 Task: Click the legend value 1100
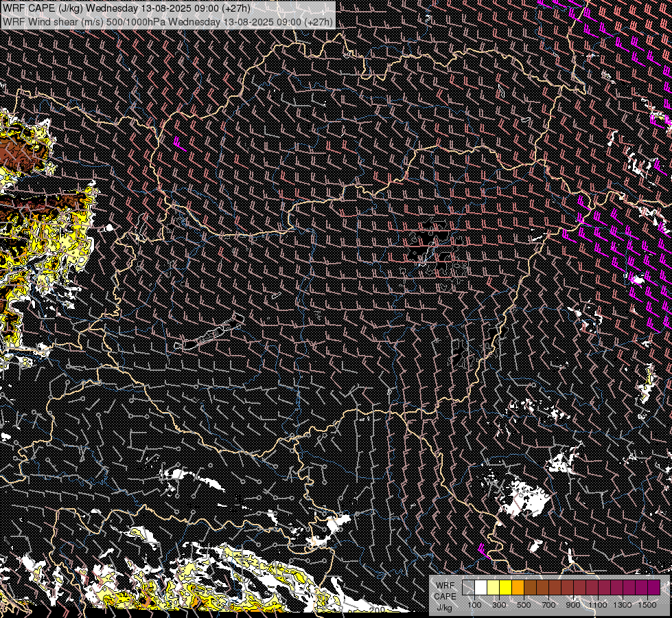[598, 605]
